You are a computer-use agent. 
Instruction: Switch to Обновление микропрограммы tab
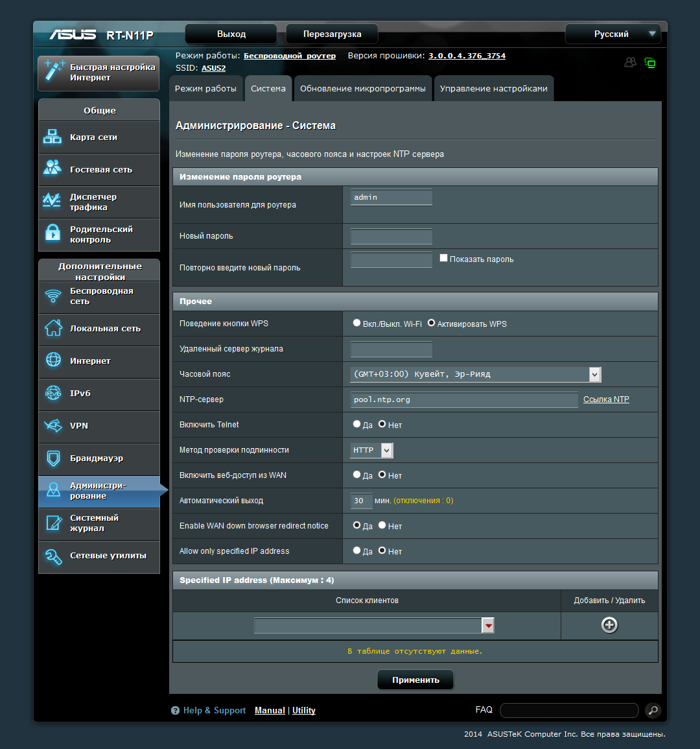pos(363,88)
